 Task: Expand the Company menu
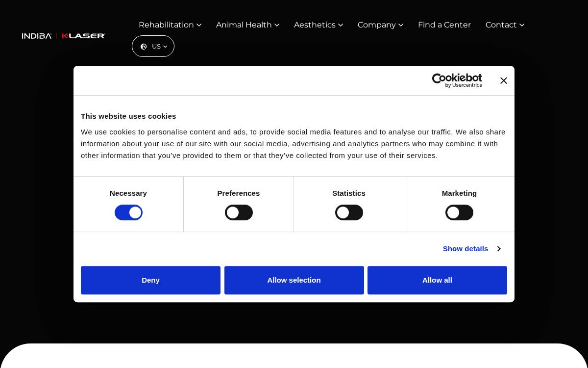tap(380, 25)
